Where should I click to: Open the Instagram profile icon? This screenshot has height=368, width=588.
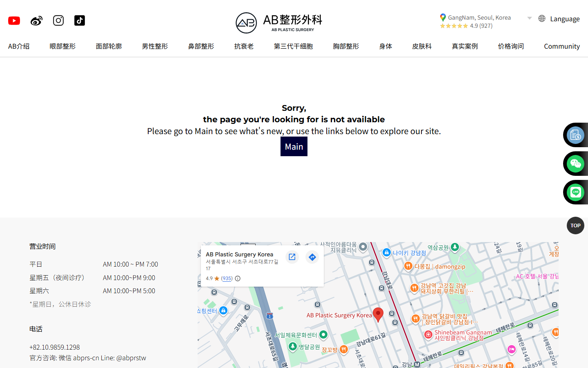tap(58, 20)
